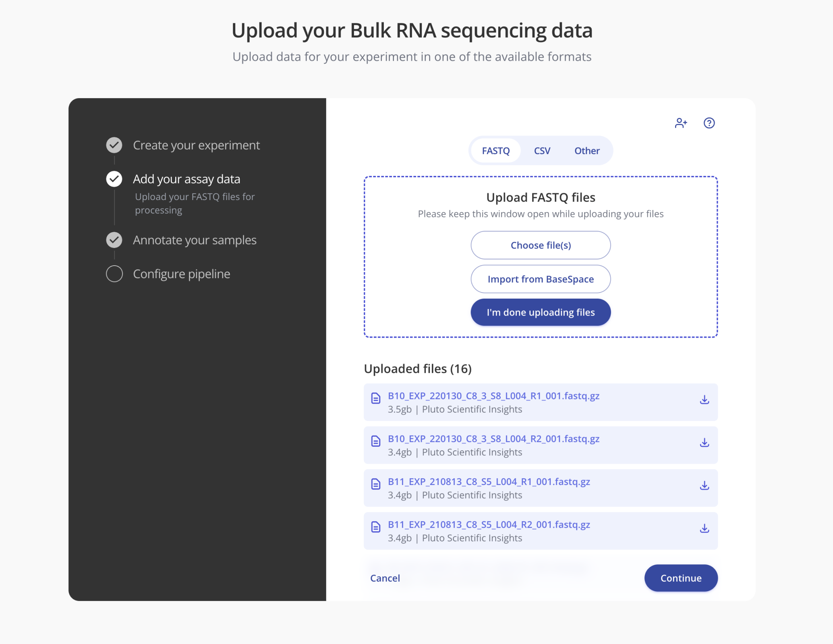Switch to the Other format tab
833x644 pixels.
point(587,151)
